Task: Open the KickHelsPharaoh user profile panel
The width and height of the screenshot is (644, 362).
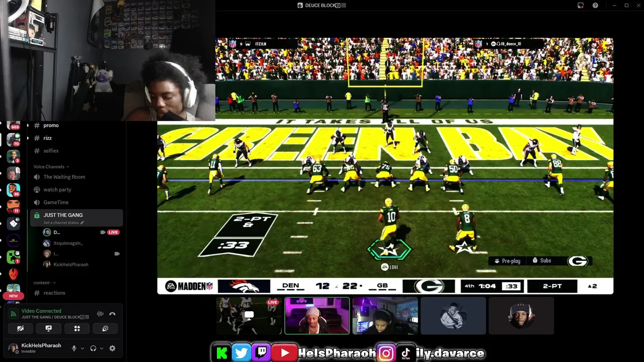Action: pyautogui.click(x=35, y=348)
